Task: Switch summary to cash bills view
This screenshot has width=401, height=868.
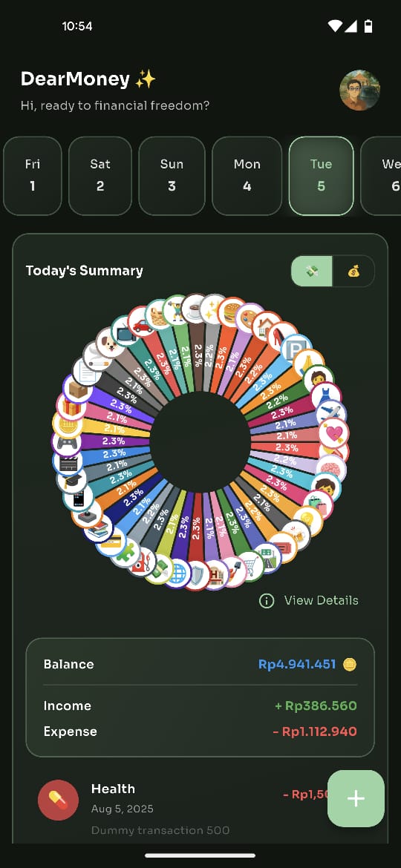Action: [x=312, y=272]
